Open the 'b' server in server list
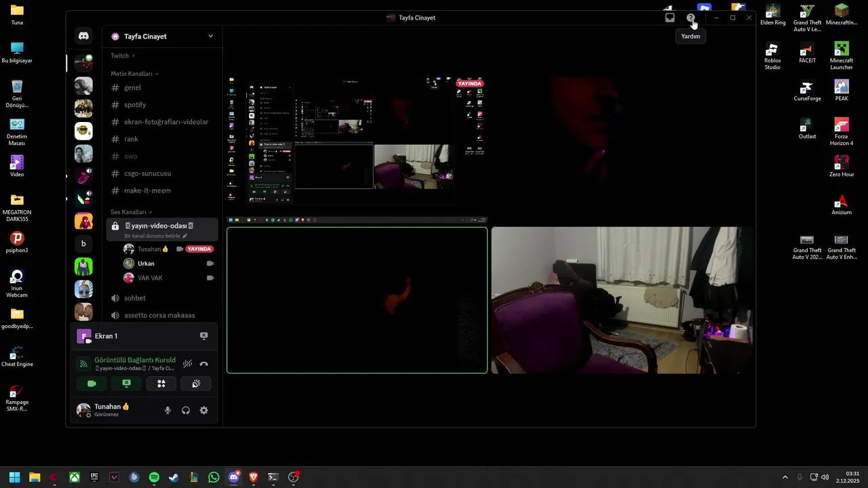This screenshot has height=488, width=868. tap(83, 244)
